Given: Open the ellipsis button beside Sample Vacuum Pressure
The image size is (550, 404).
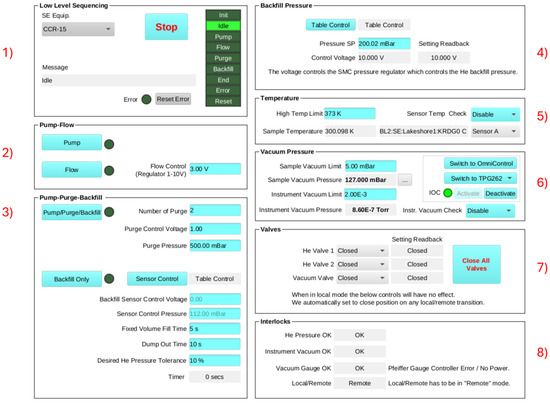Looking at the screenshot, I should pos(405,180).
